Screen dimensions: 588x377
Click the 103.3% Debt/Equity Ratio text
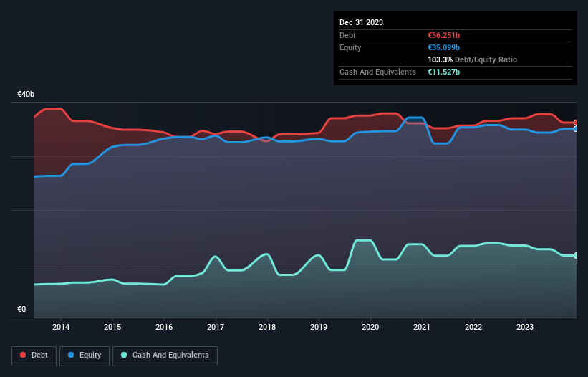[472, 59]
